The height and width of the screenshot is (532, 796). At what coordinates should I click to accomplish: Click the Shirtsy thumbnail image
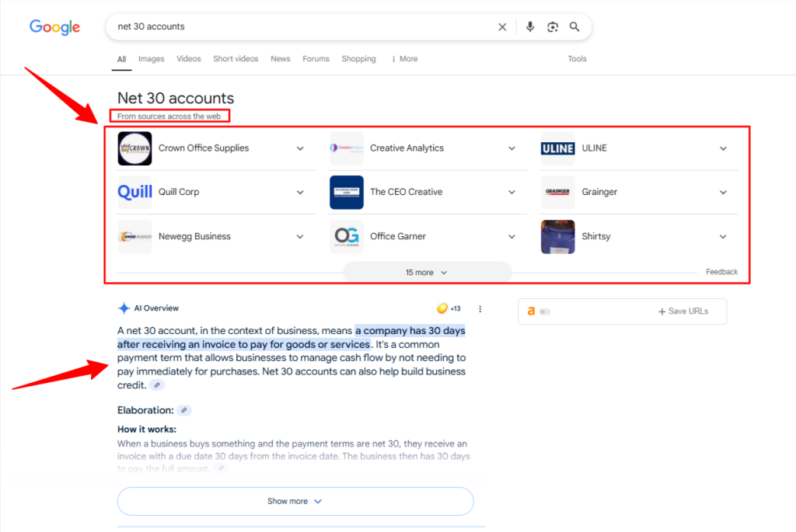[x=557, y=236]
